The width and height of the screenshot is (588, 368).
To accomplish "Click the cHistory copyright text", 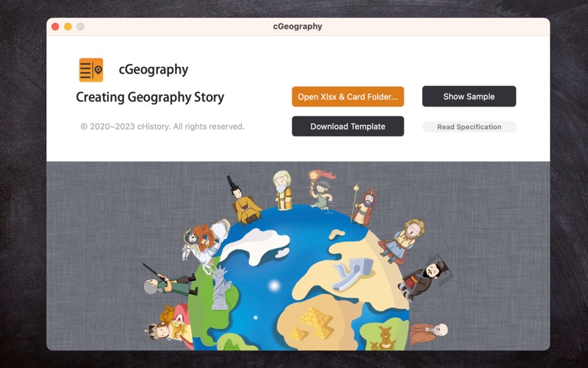I will click(x=162, y=127).
